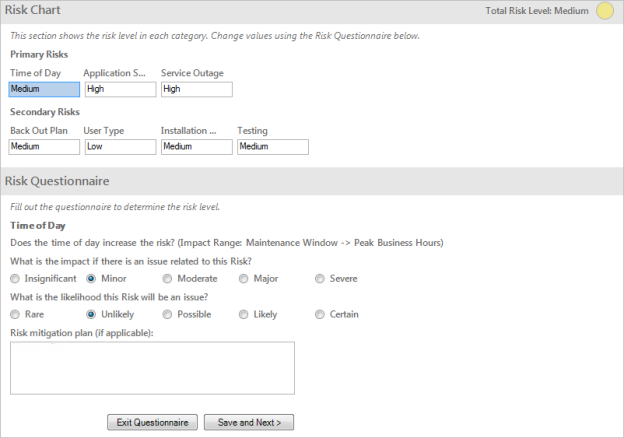Click the Installation risk field
Viewport: 624px width, 438px height.
[197, 147]
